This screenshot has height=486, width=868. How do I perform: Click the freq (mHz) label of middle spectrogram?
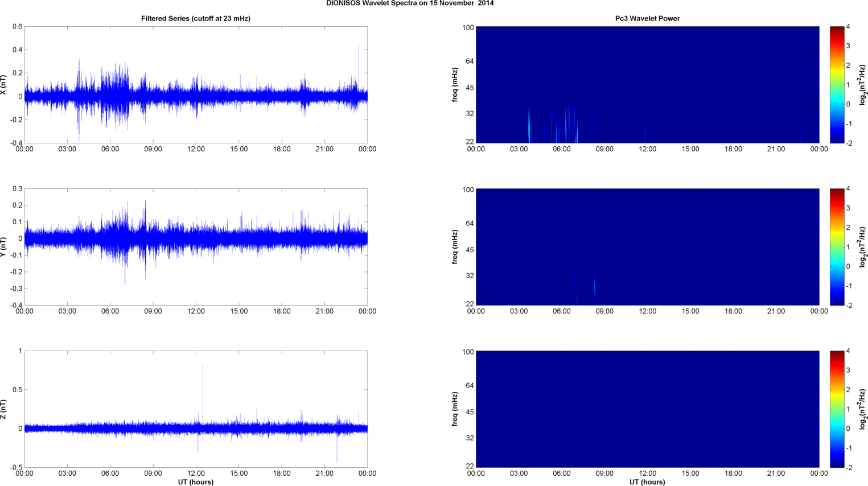455,247
